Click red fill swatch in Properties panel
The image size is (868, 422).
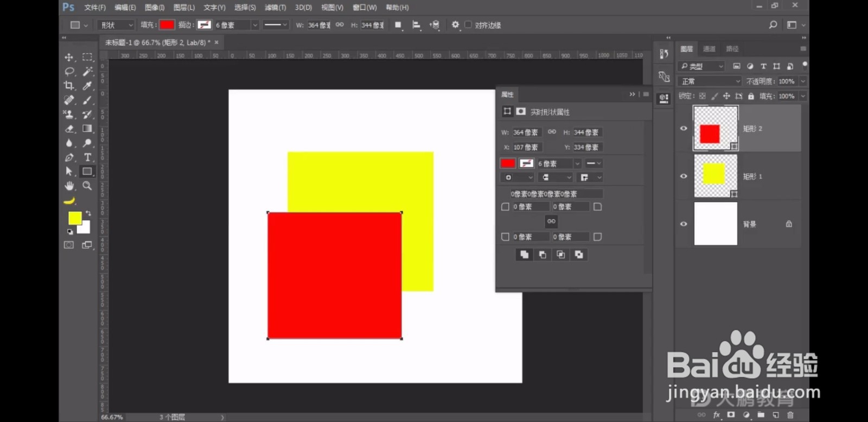(508, 163)
